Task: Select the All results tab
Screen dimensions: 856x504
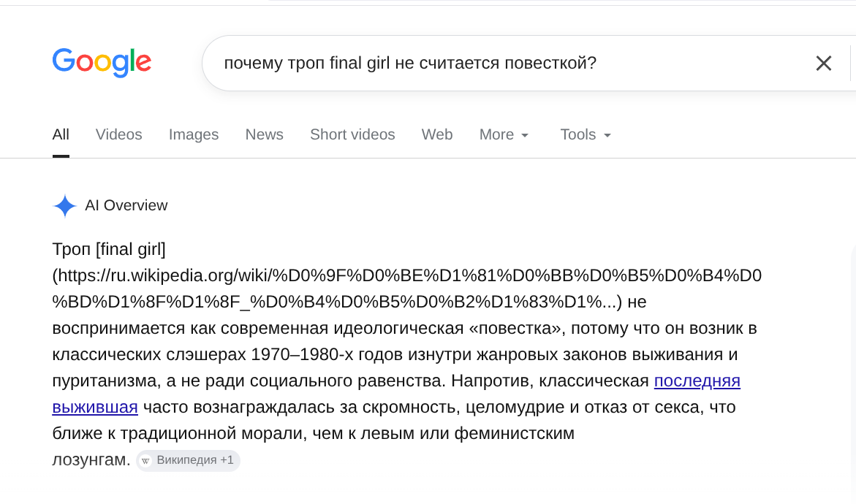Action: (61, 134)
